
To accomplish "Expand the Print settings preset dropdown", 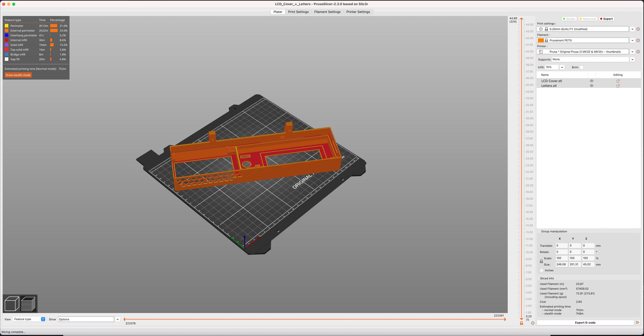I will [x=632, y=29].
